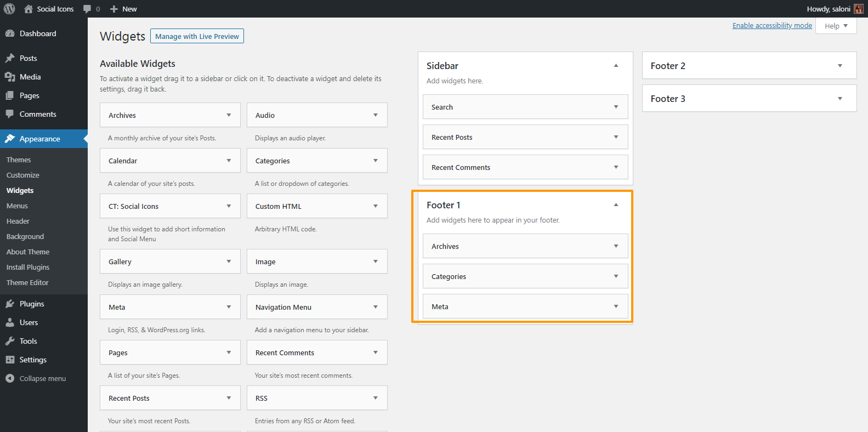Collapse the Footer 1 widget area

[x=616, y=204]
